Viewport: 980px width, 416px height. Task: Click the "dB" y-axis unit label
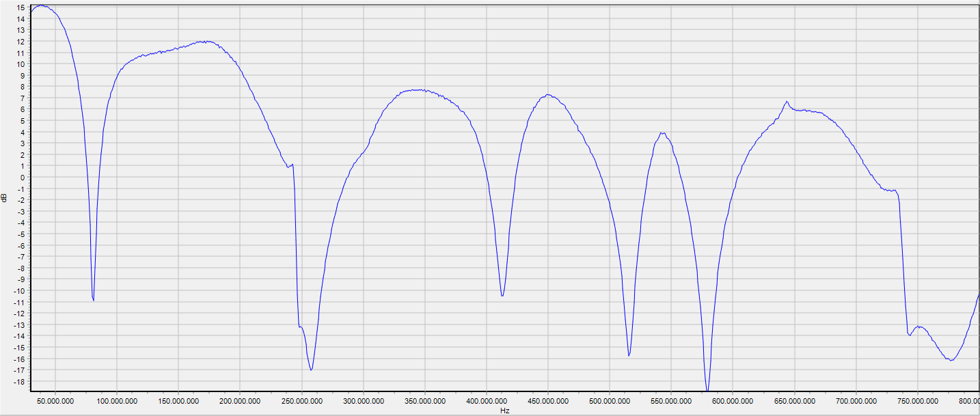tap(4, 198)
